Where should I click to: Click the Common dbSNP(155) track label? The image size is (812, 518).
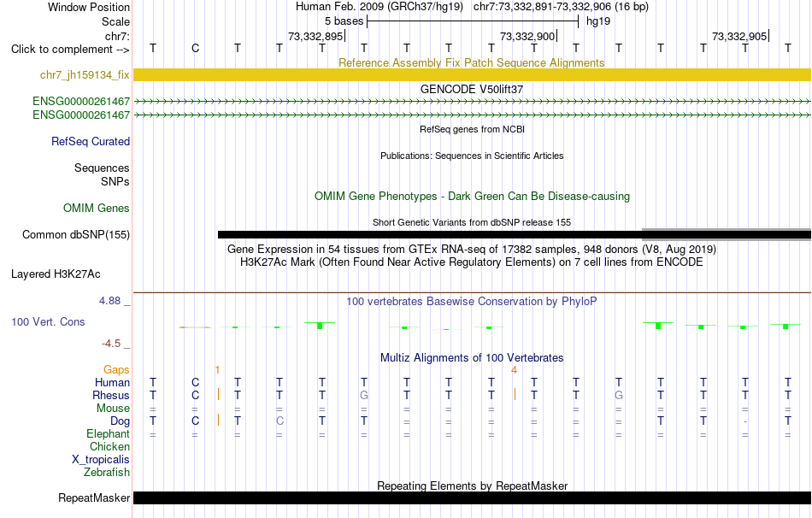pos(75,235)
